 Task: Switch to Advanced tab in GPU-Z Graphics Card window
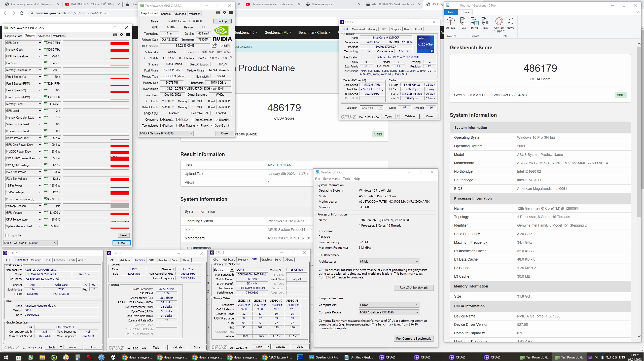pyautogui.click(x=180, y=14)
